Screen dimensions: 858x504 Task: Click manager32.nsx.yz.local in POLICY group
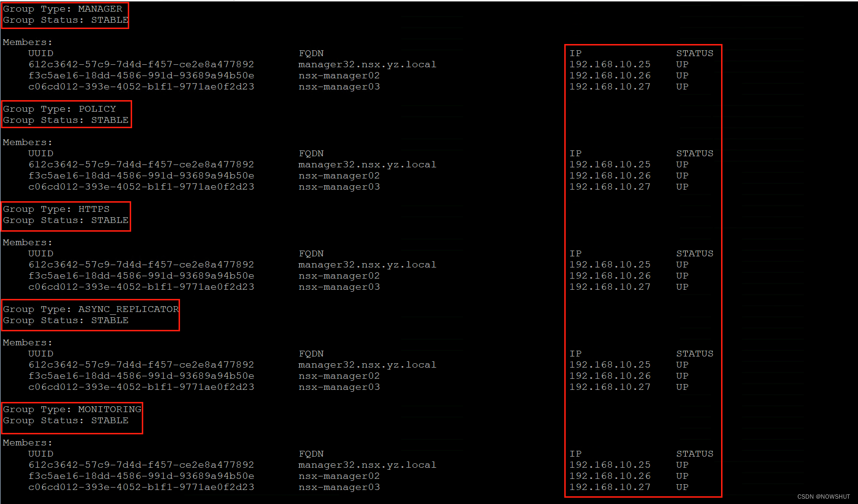click(x=367, y=164)
